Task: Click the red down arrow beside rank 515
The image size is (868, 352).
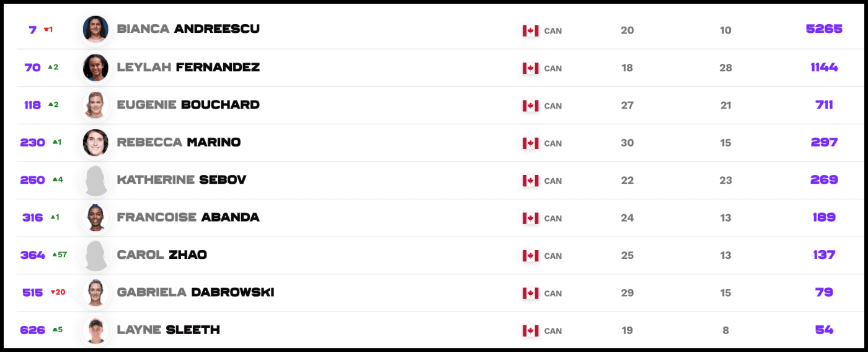Action: pos(53,292)
